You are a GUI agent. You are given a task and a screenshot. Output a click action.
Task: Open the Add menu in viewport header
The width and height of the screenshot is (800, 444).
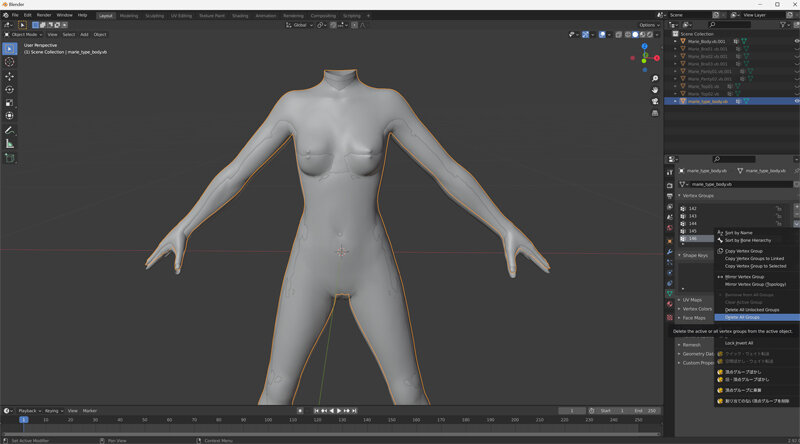coord(84,35)
